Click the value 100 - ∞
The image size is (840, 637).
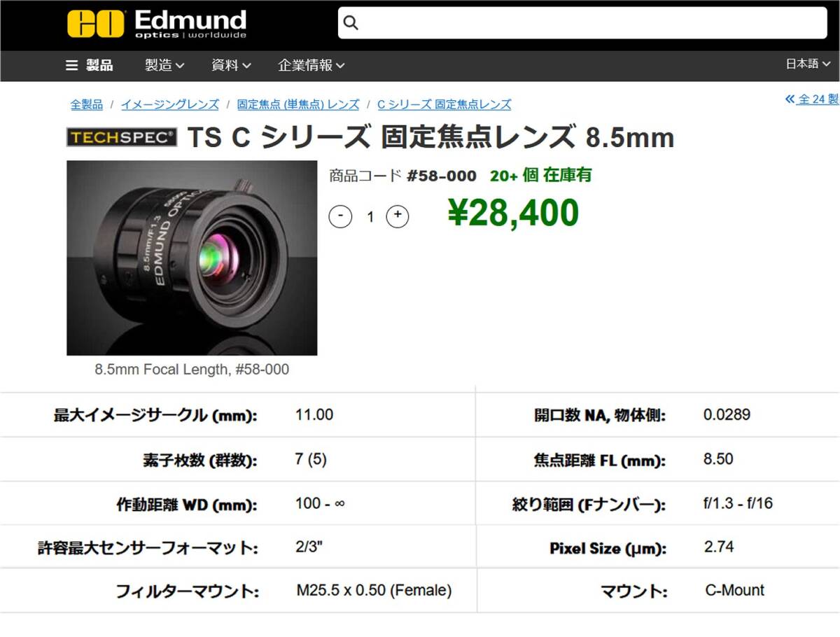click(x=320, y=503)
